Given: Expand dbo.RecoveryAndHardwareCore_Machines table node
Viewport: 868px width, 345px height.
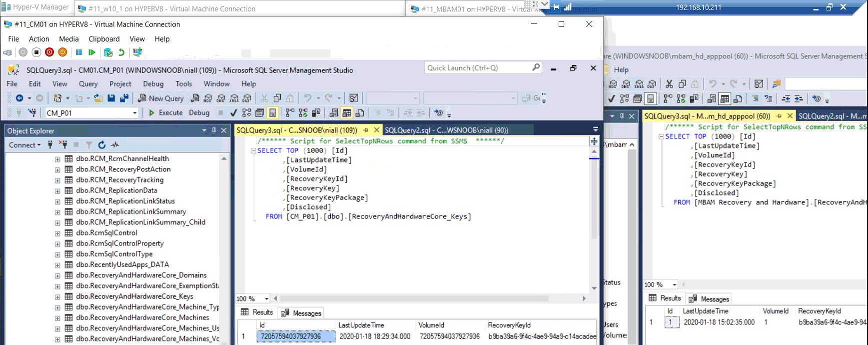Looking at the screenshot, I should click(x=57, y=318).
